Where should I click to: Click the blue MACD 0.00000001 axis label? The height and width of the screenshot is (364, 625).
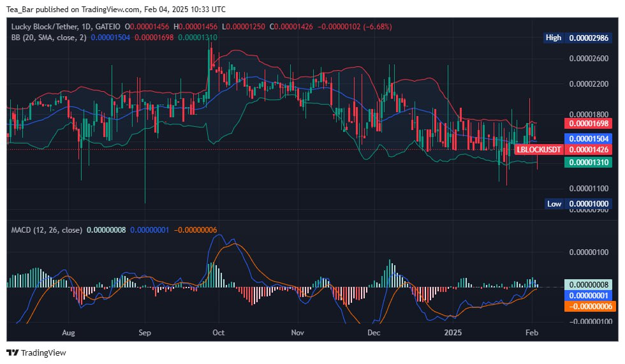pyautogui.click(x=588, y=296)
